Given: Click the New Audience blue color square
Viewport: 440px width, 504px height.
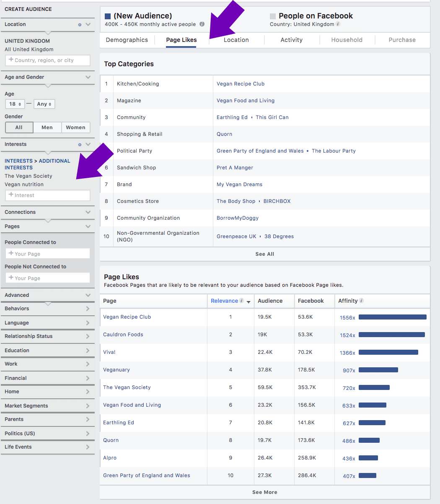Looking at the screenshot, I should point(108,16).
